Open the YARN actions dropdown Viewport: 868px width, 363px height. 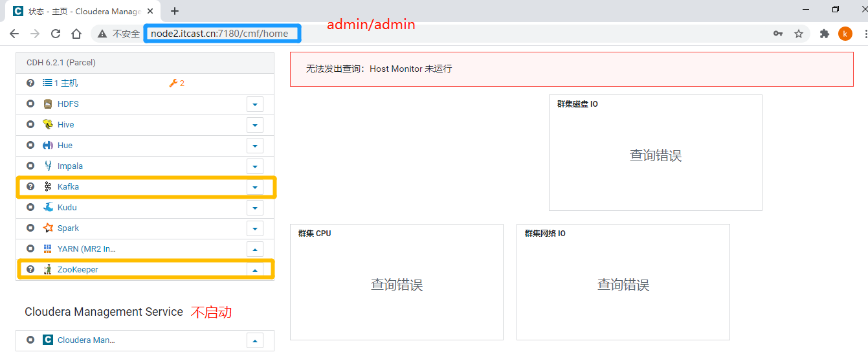tap(255, 249)
